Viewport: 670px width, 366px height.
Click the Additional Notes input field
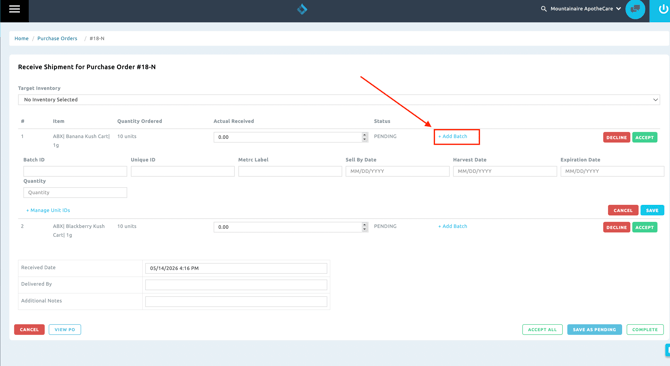(x=236, y=301)
